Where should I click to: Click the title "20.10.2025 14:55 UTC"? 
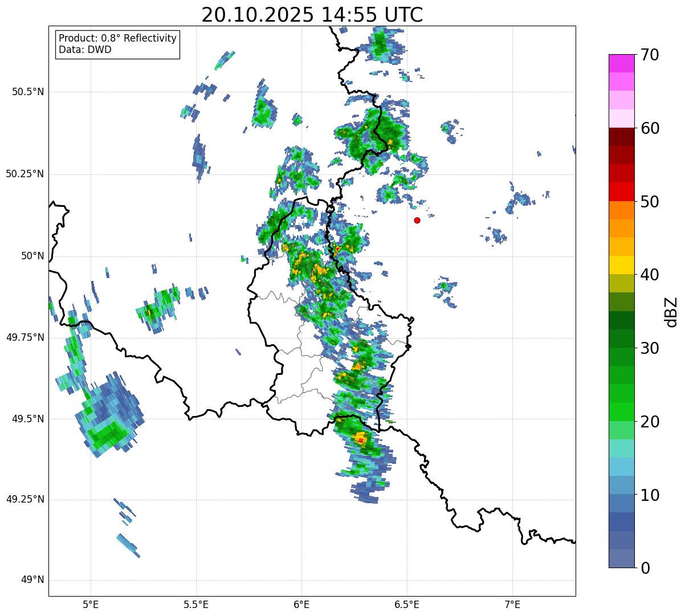coord(312,15)
